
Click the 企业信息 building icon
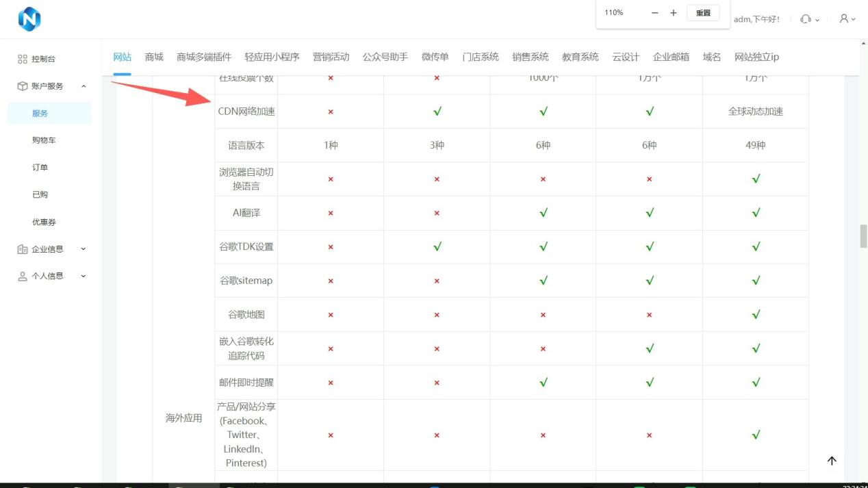(23, 249)
